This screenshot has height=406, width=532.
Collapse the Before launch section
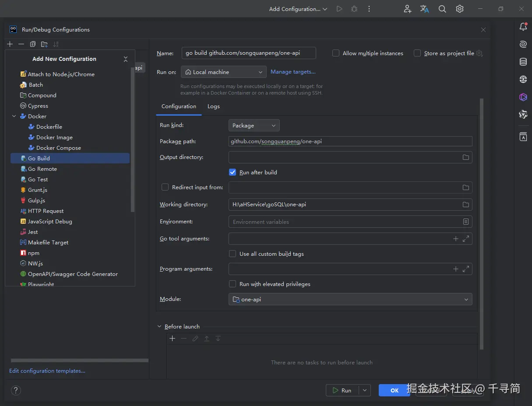click(159, 326)
